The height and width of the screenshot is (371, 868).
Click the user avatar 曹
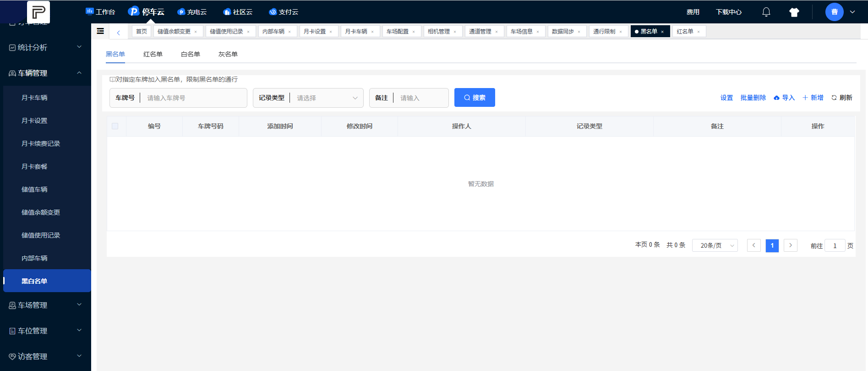[x=835, y=12]
